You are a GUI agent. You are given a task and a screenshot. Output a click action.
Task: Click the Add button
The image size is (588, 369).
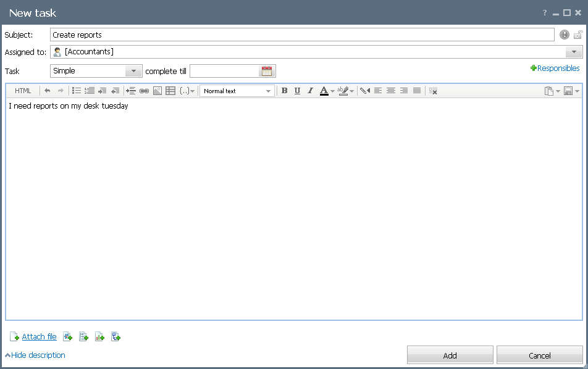click(450, 355)
